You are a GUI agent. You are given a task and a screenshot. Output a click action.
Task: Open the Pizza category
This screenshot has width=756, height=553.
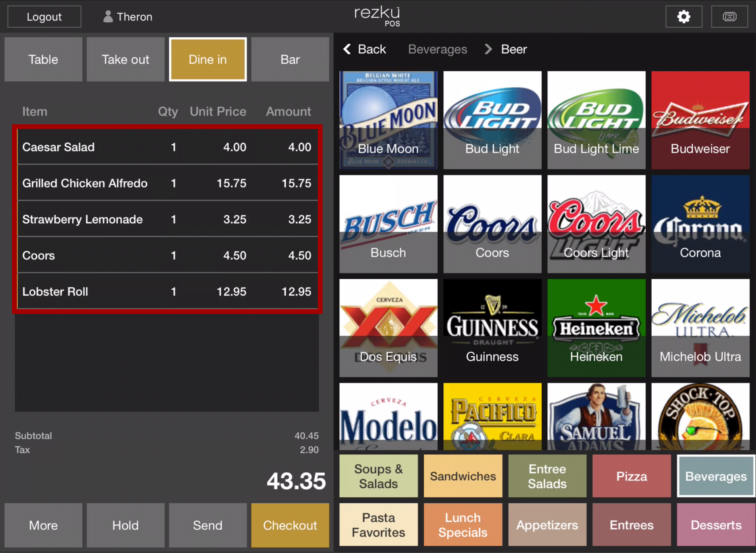(x=632, y=476)
